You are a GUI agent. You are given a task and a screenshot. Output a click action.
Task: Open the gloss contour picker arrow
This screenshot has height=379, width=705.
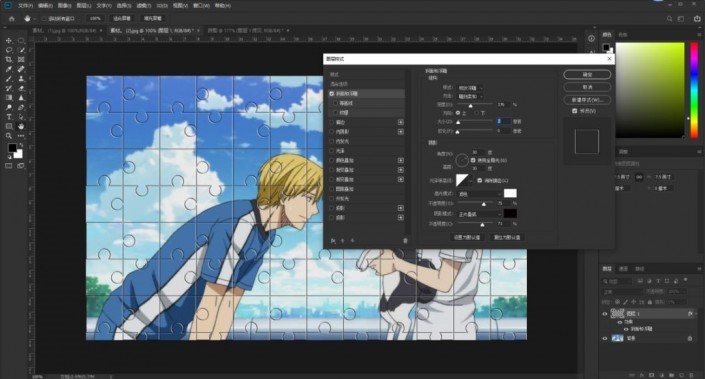471,181
